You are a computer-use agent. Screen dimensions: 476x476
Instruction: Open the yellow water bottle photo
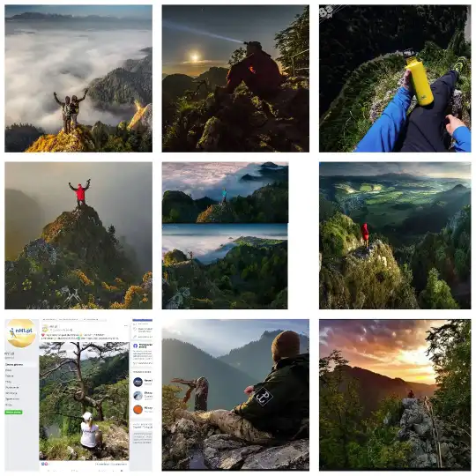[395, 78]
